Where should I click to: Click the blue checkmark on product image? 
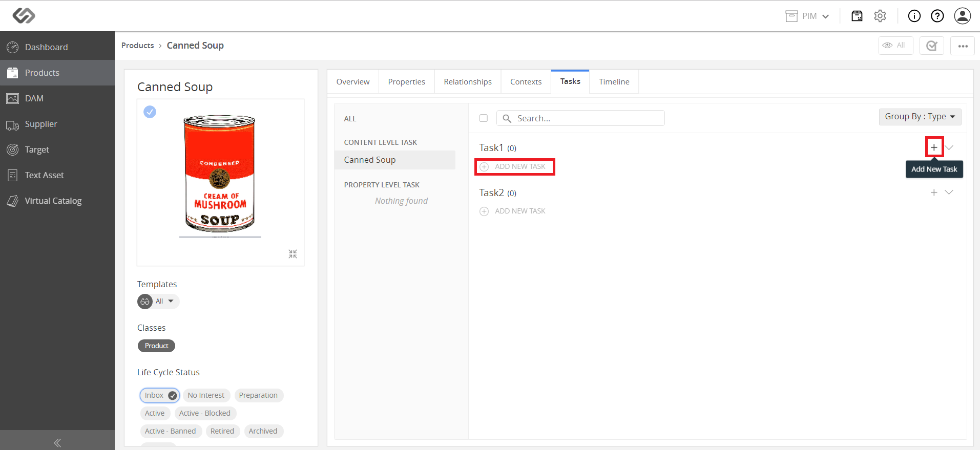150,112
